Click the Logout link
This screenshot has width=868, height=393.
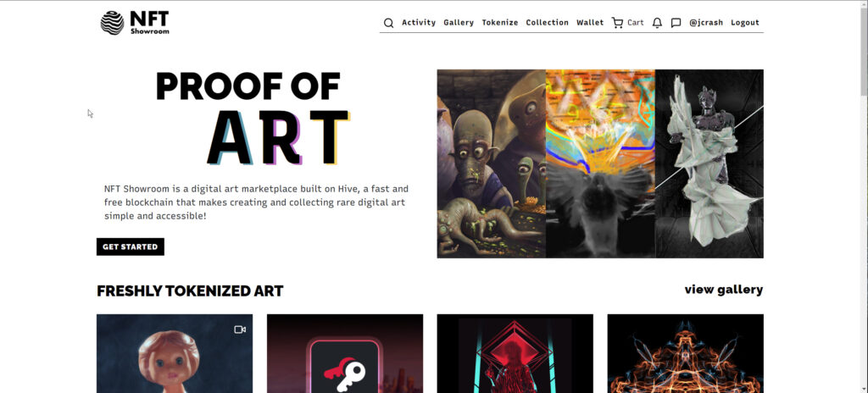pyautogui.click(x=745, y=23)
